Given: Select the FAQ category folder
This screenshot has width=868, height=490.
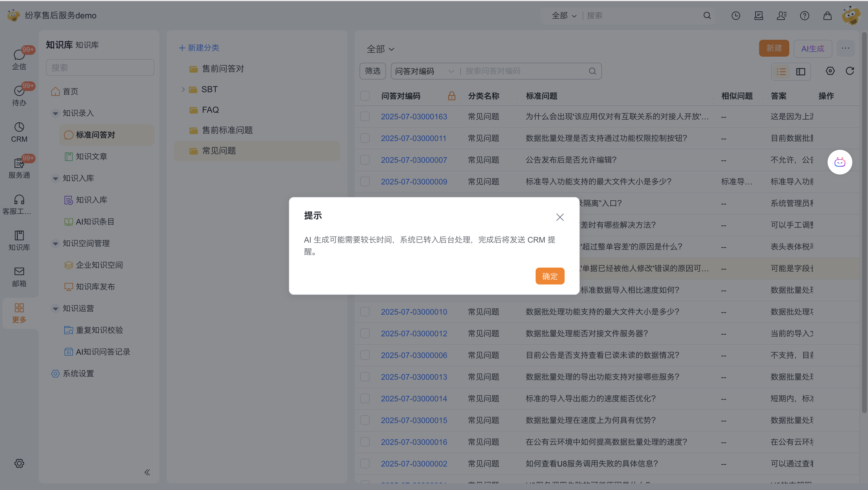Looking at the screenshot, I should (x=210, y=110).
